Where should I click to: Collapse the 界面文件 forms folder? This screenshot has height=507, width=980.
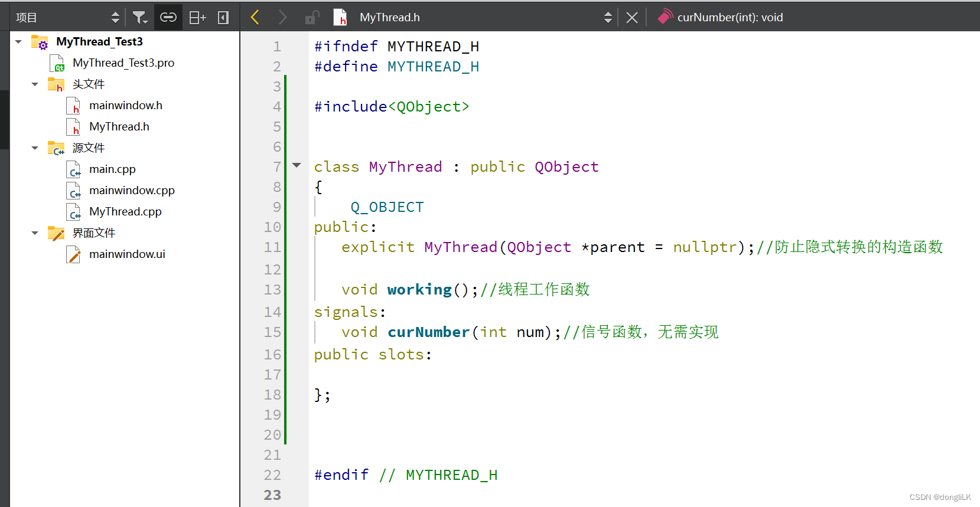35,233
